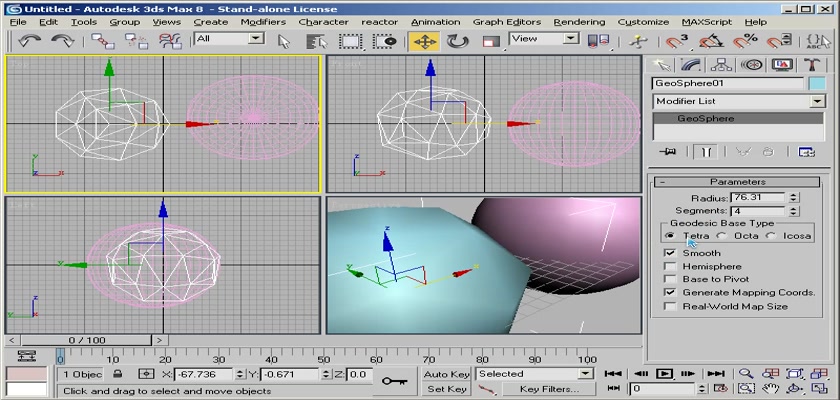Screen dimensions: 840x400
Task: Click the Key Mode toggle key icon
Action: click(393, 381)
